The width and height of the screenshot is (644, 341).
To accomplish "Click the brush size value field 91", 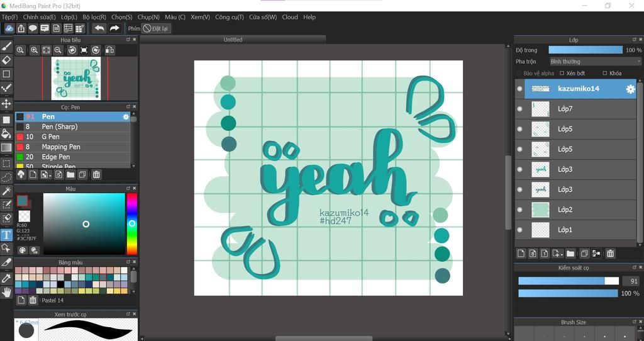I will tap(630, 281).
